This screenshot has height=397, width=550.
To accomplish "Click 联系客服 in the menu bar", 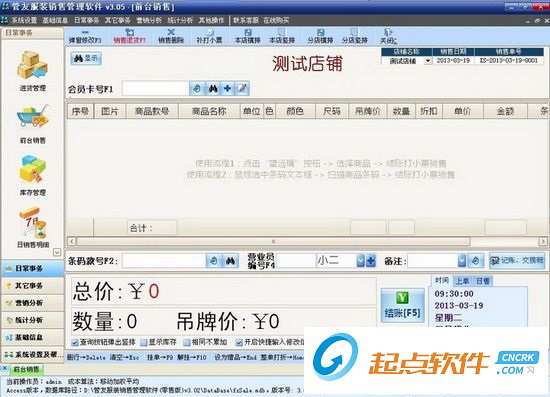I will click(x=246, y=20).
